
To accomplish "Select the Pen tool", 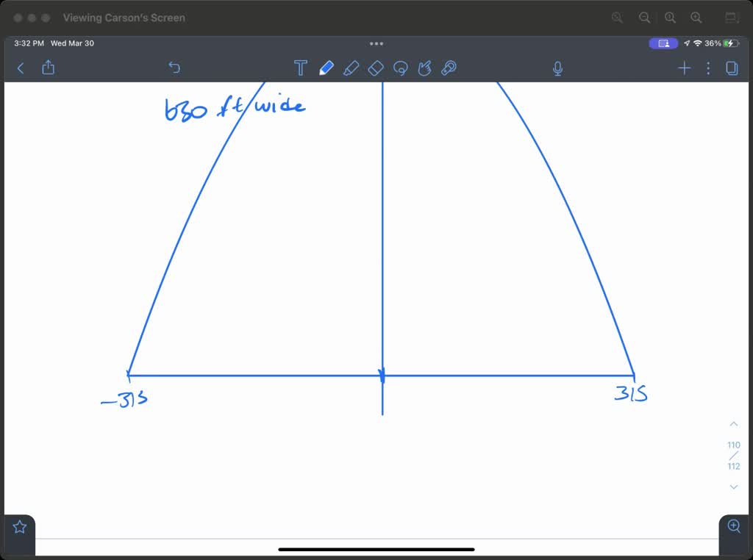I will 326,68.
